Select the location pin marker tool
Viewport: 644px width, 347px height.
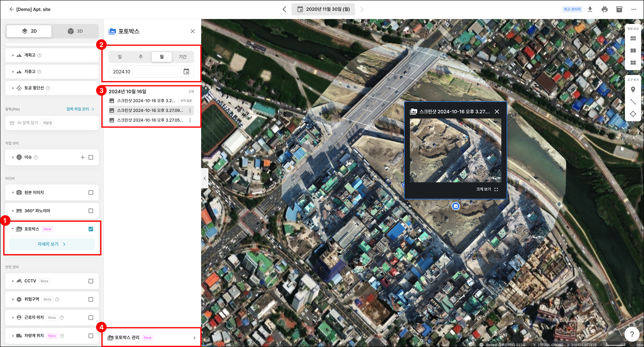click(633, 89)
